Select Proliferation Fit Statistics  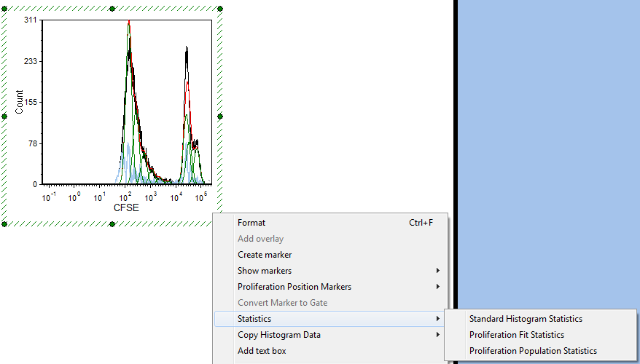pos(540,335)
